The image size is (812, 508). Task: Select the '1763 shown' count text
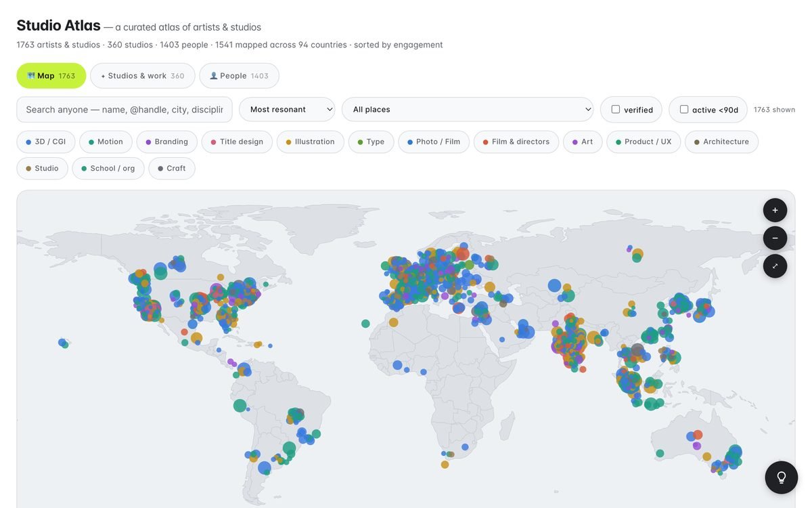(x=774, y=110)
